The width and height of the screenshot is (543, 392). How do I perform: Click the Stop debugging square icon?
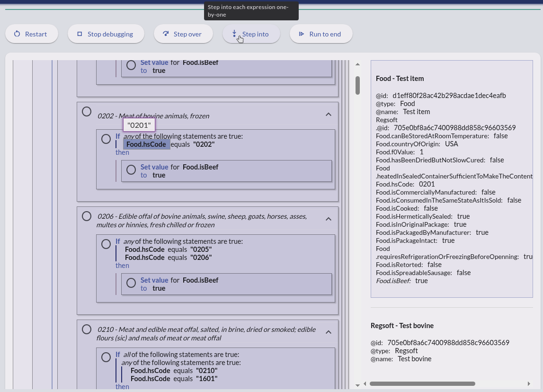click(x=80, y=34)
